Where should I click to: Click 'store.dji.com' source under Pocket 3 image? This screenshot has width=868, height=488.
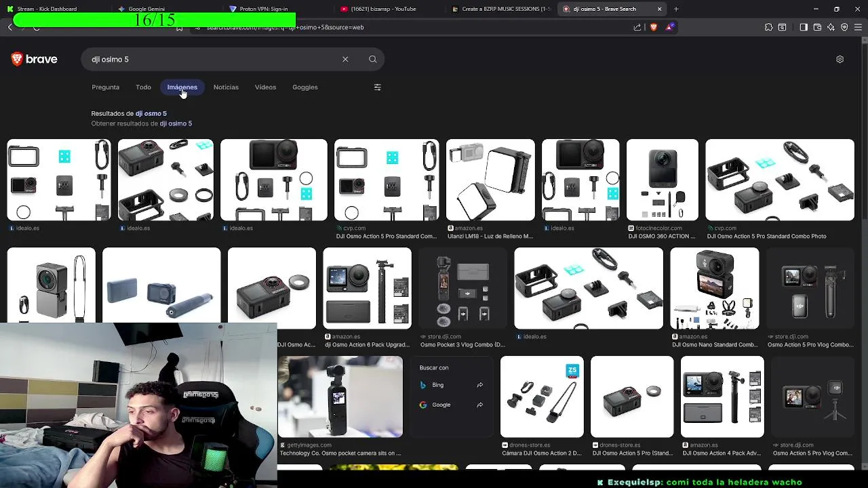coord(444,336)
